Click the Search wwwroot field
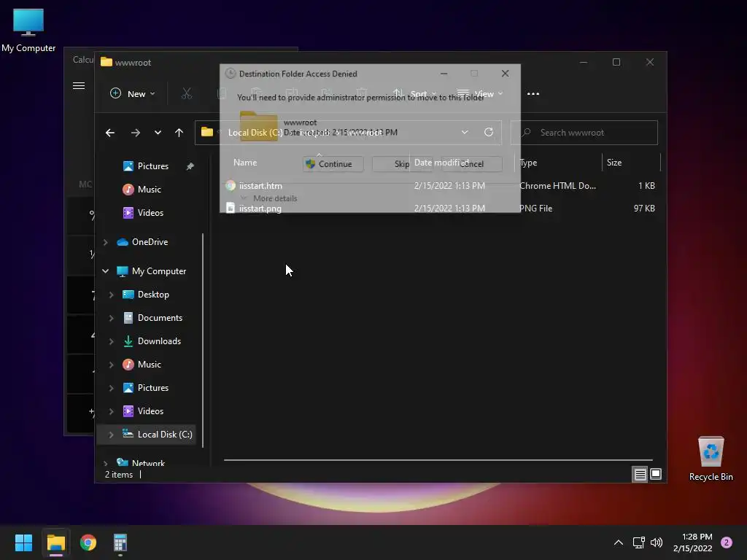 pos(584,133)
